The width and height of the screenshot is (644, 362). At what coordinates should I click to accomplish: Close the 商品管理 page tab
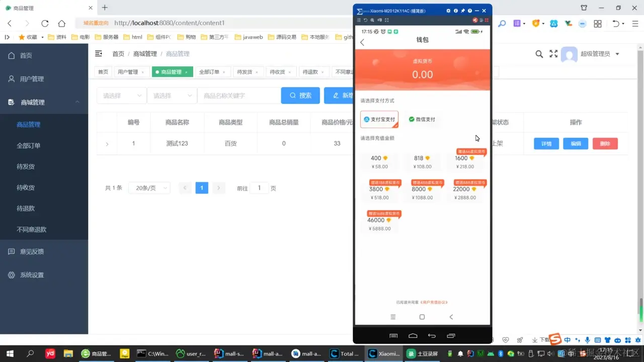pos(186,72)
